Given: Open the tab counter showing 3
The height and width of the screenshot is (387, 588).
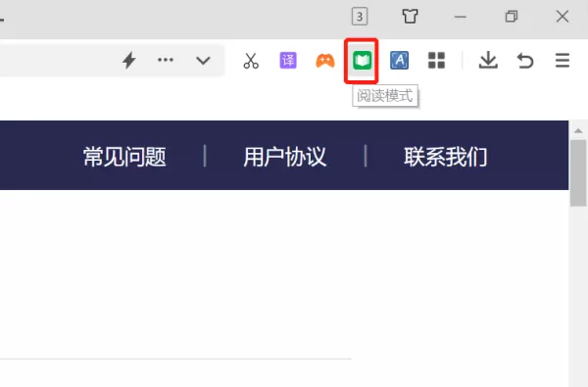Looking at the screenshot, I should (360, 17).
